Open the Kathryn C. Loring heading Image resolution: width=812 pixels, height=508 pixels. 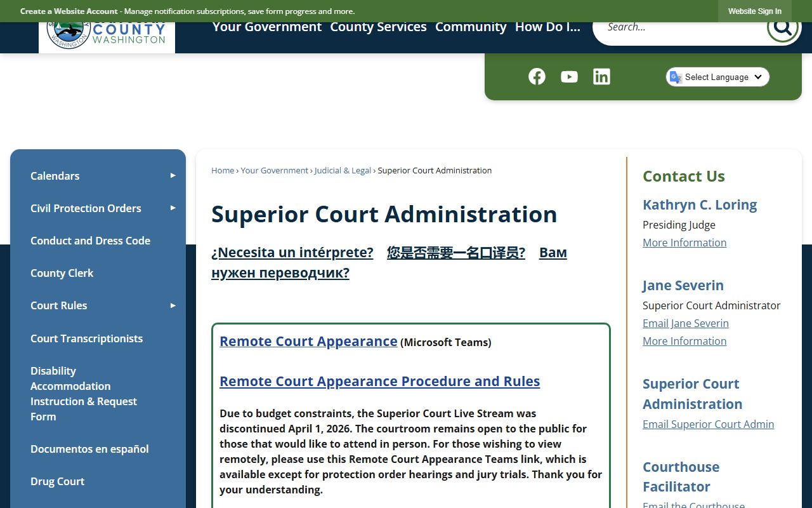pyautogui.click(x=700, y=204)
